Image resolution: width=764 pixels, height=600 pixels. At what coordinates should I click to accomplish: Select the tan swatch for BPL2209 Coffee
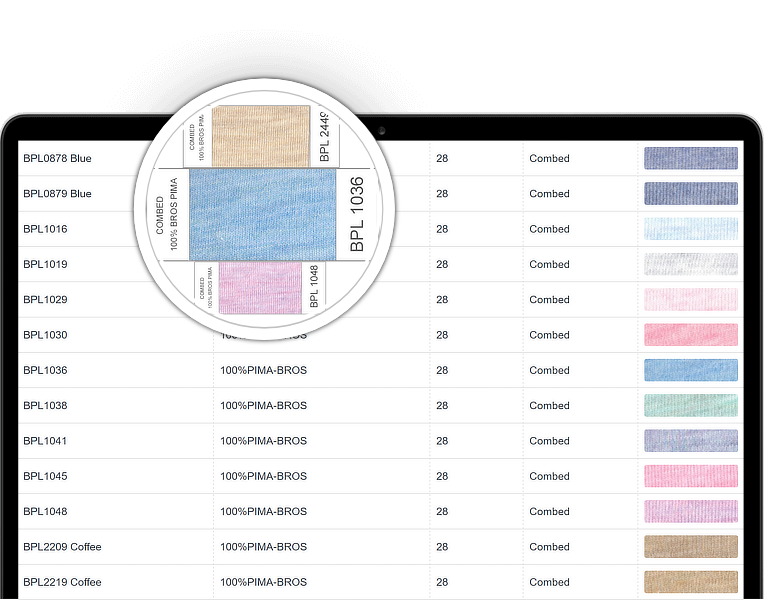[x=690, y=547]
